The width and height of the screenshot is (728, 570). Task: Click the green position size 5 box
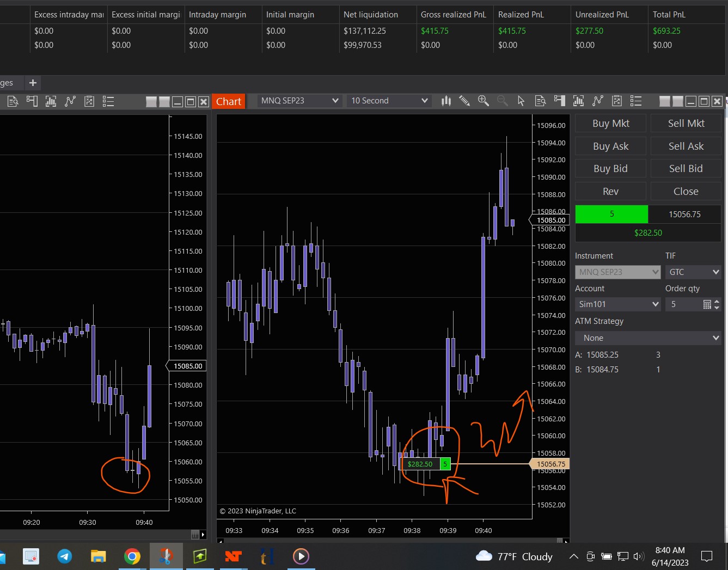tap(611, 214)
